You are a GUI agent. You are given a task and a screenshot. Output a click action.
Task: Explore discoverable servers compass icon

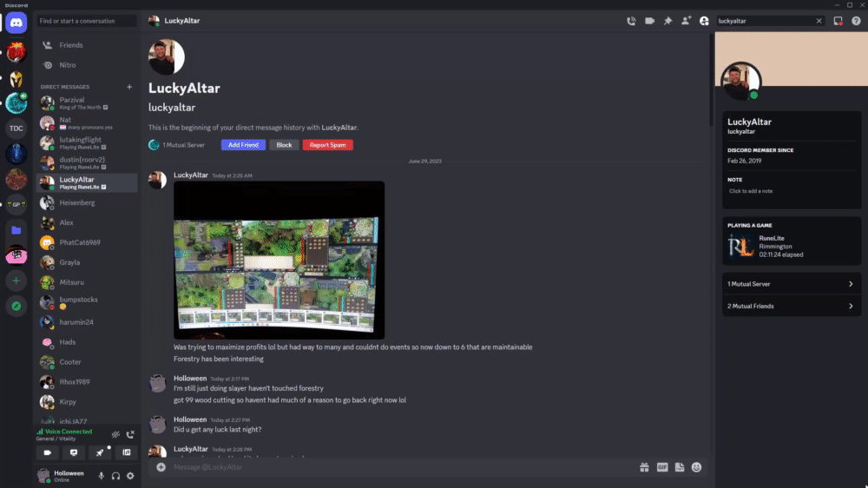pyautogui.click(x=16, y=307)
